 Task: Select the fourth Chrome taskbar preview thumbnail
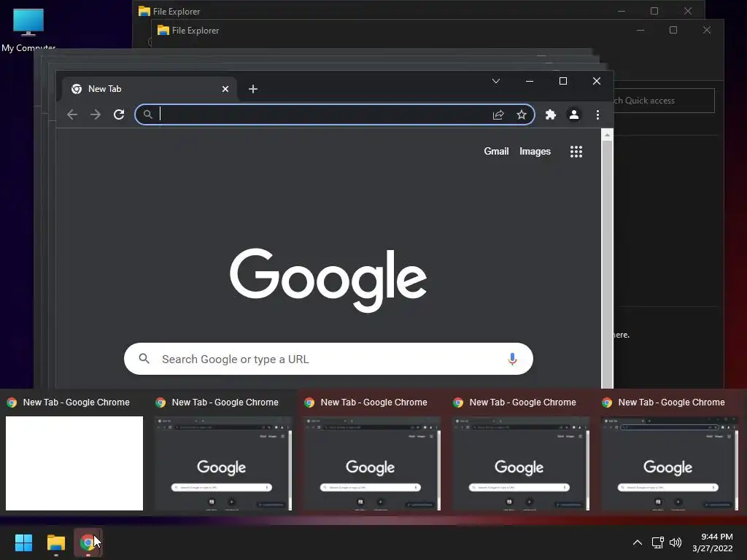521,463
